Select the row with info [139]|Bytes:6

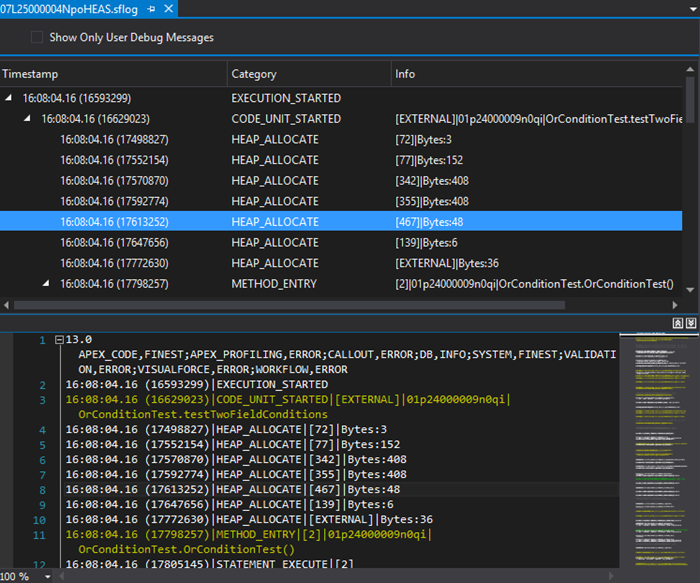(x=341, y=242)
